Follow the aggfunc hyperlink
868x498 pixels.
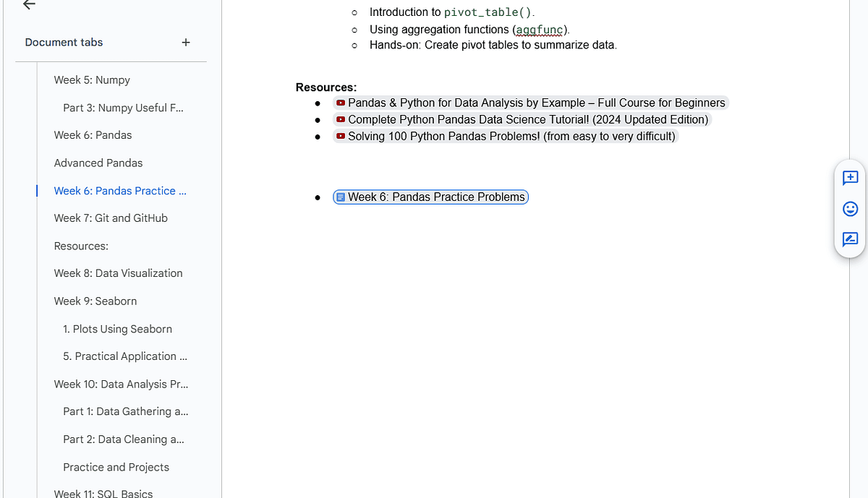click(539, 29)
